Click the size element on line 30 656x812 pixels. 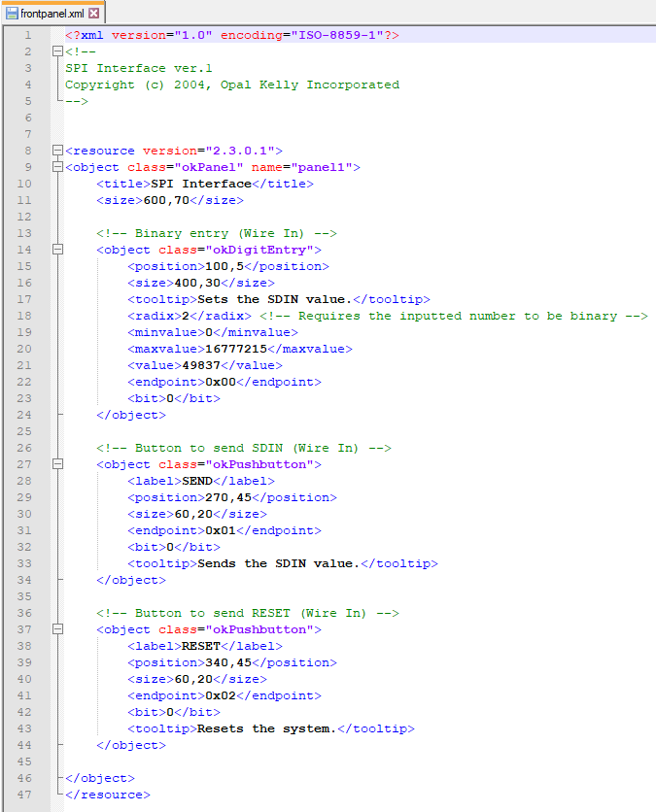[197, 514]
